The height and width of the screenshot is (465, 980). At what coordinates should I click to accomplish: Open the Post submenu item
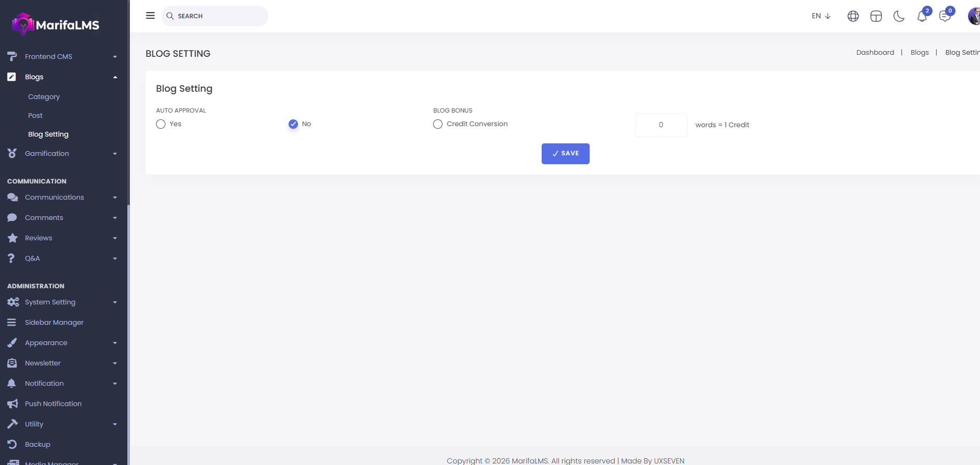pos(35,116)
